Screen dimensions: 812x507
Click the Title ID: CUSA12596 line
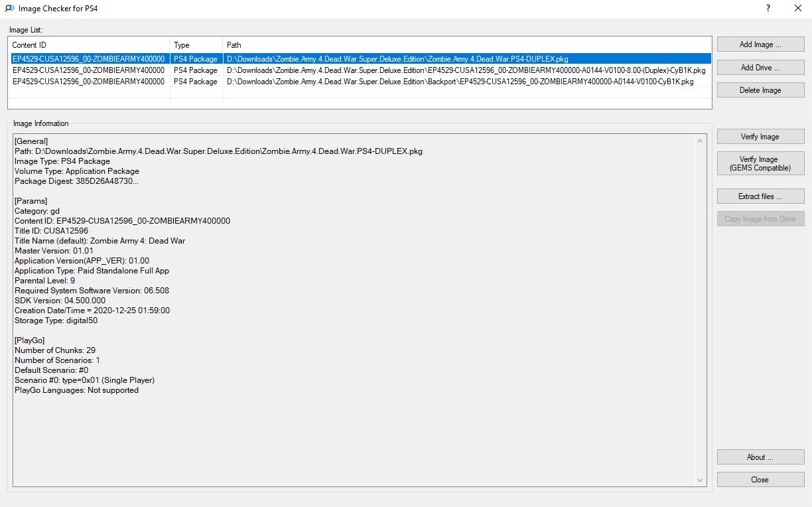[51, 231]
